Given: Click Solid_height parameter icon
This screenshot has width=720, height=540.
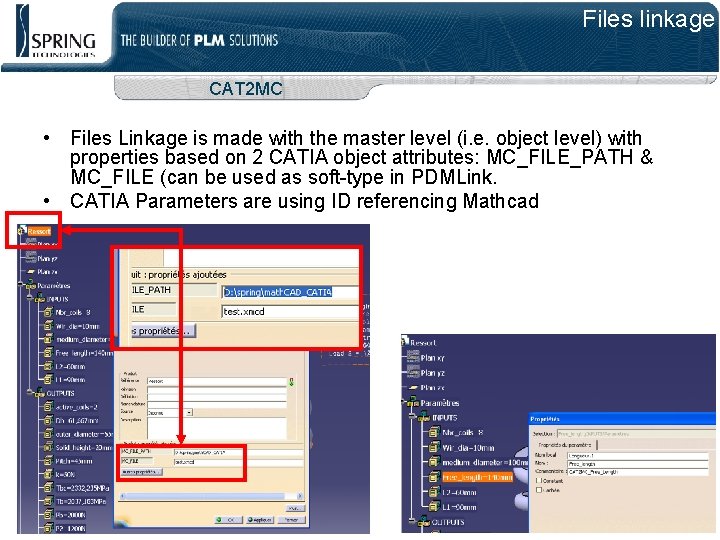Looking at the screenshot, I should 48,447.
